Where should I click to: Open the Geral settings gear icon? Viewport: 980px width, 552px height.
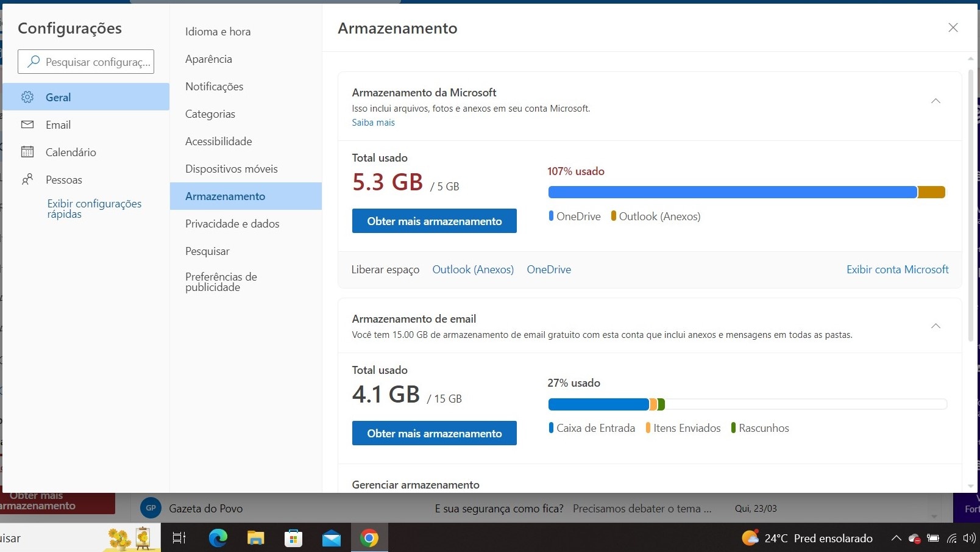[27, 97]
